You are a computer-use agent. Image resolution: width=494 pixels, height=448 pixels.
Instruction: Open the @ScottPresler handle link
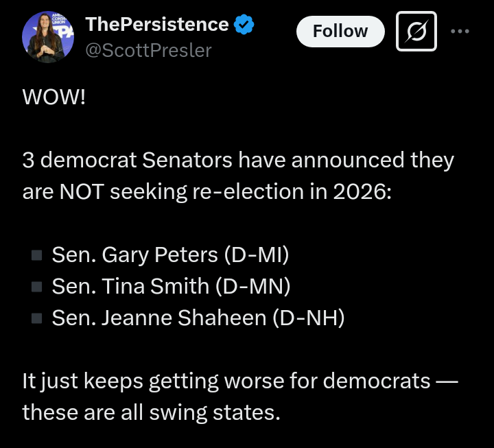(x=148, y=50)
